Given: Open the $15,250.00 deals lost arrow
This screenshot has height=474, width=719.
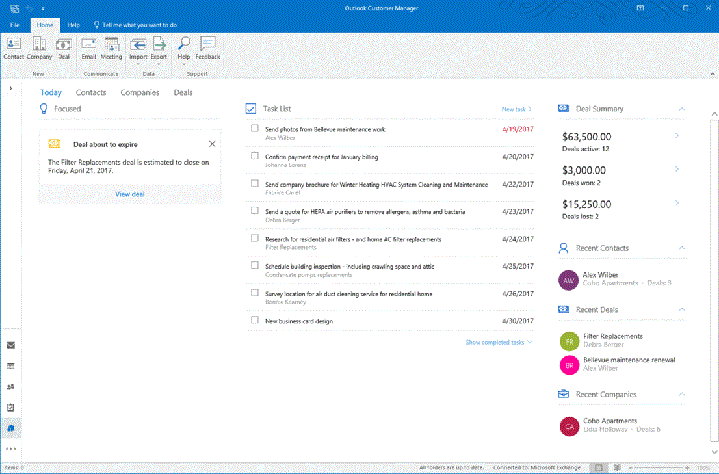Looking at the screenshot, I should coord(677,203).
